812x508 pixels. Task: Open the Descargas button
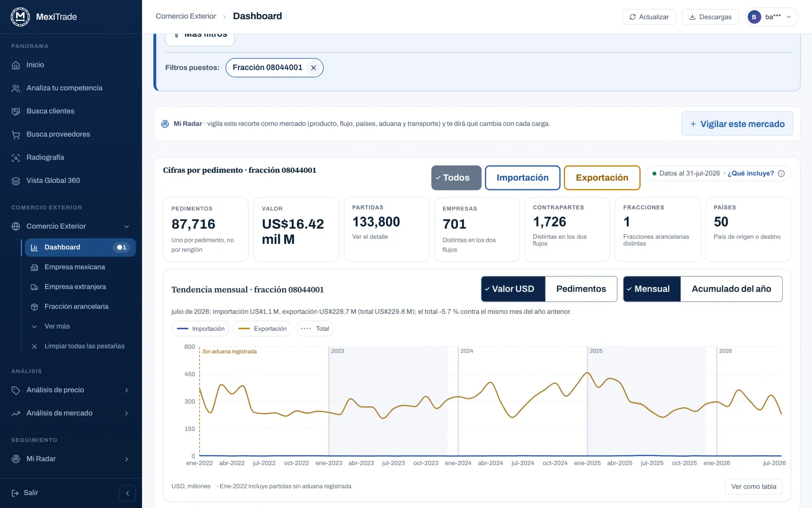tap(710, 17)
